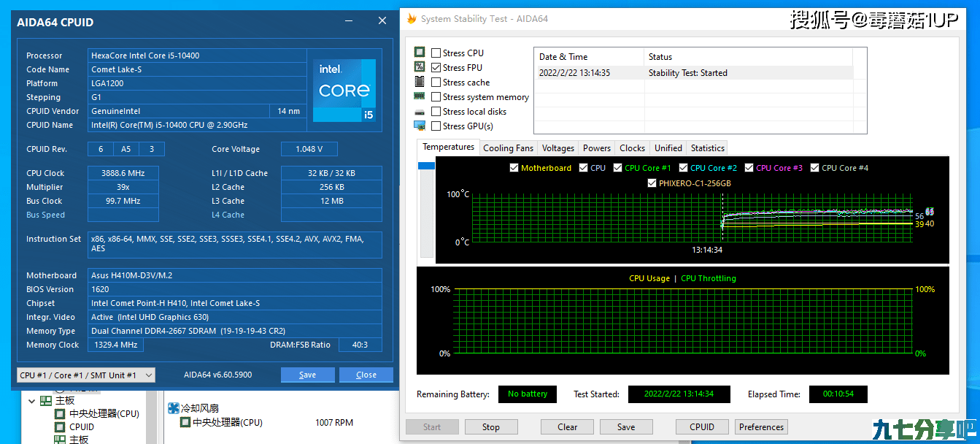The height and width of the screenshot is (444, 980).
Task: Click the Intel Core i5 logo badge
Action: (344, 91)
